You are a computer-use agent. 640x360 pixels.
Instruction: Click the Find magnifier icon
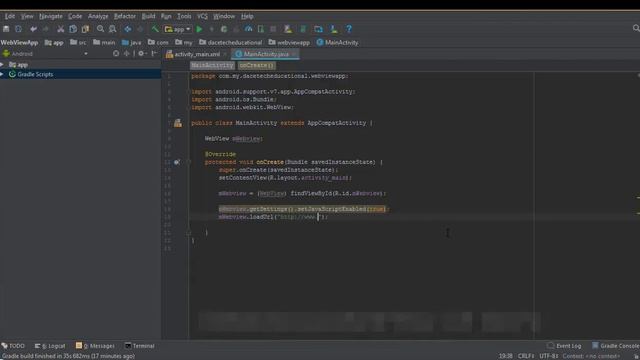100,29
